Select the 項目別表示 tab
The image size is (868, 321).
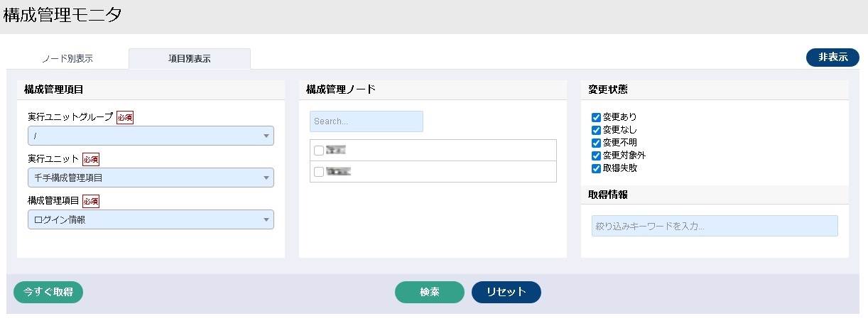click(x=190, y=59)
